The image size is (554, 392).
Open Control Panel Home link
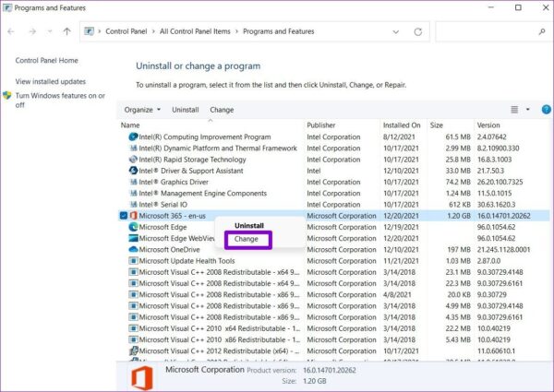pos(47,60)
